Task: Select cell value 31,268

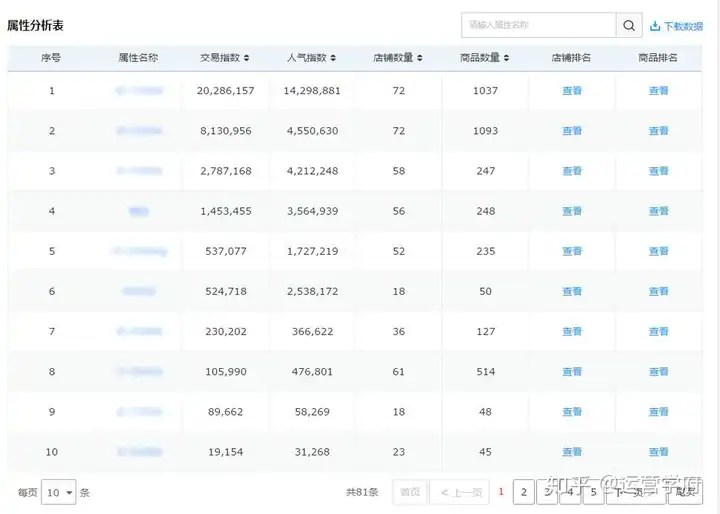Action: 312,452
